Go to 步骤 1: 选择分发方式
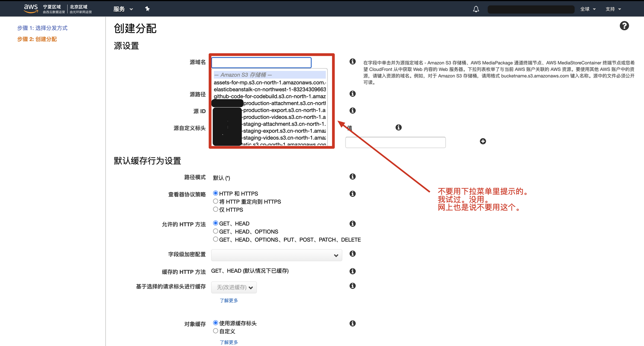This screenshot has height=346, width=644. (x=42, y=28)
